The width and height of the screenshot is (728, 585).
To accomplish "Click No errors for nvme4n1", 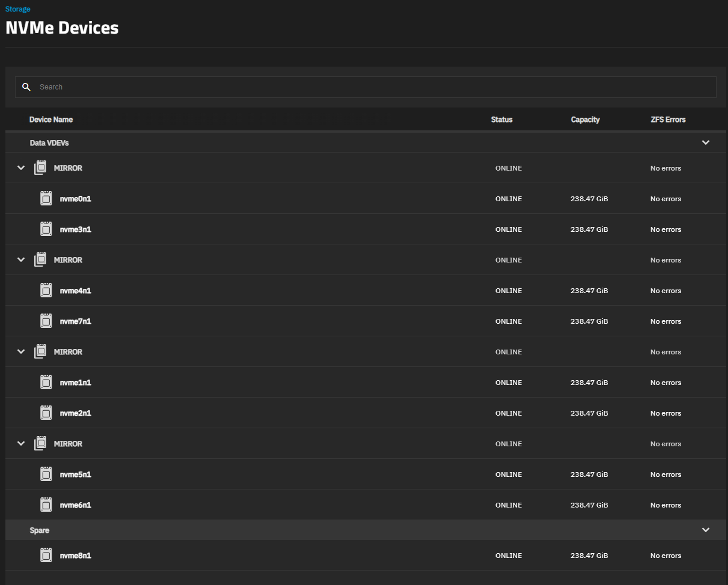I will click(666, 291).
